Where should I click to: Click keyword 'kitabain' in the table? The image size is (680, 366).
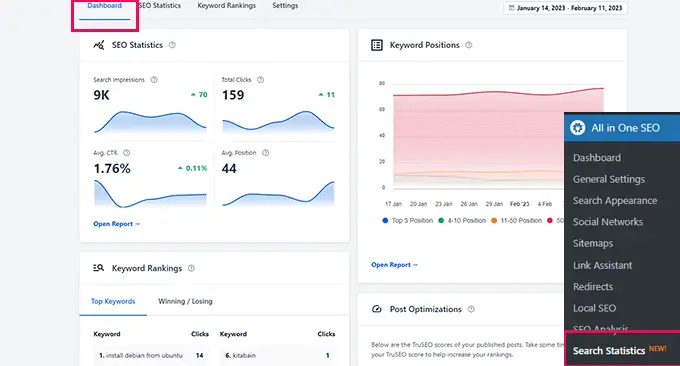[x=244, y=355]
